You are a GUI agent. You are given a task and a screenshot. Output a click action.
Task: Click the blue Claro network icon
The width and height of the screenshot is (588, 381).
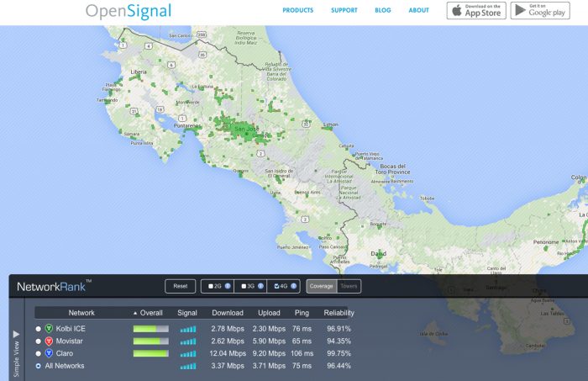[49, 353]
